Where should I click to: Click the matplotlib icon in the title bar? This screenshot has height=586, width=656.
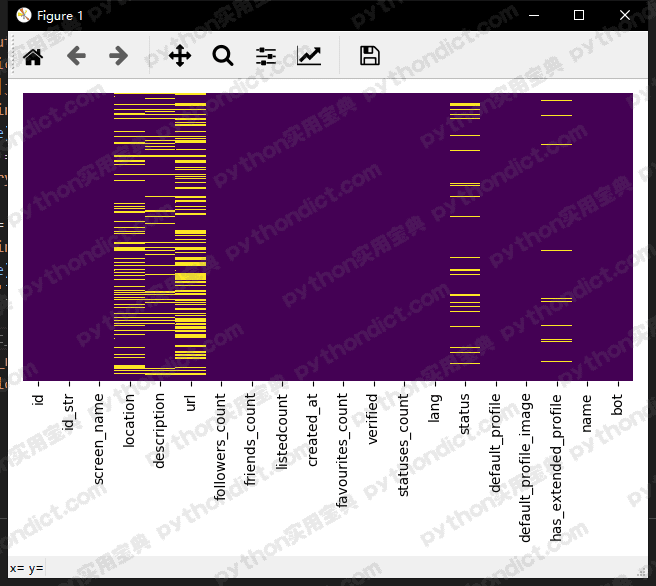pos(24,15)
